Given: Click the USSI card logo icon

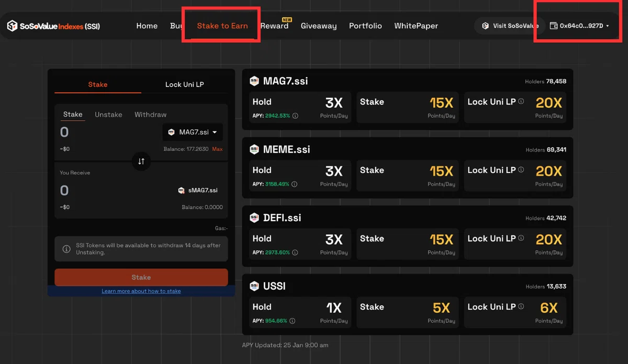Looking at the screenshot, I should [x=254, y=286].
